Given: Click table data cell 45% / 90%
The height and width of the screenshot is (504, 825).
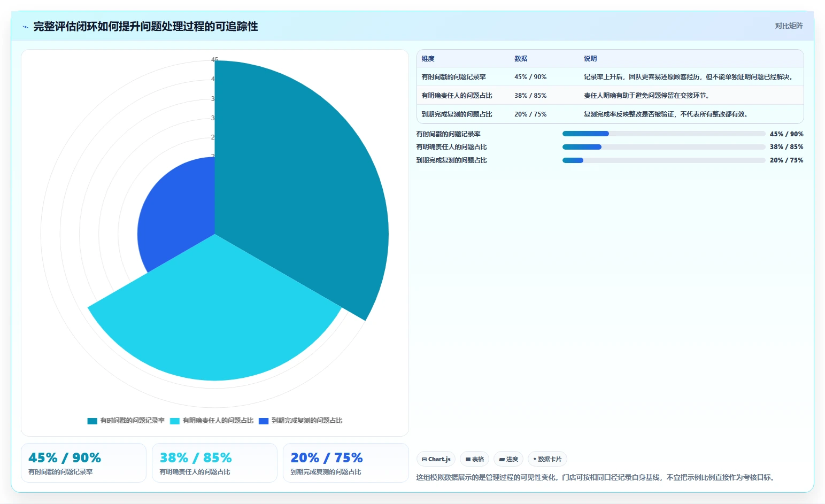Looking at the screenshot, I should click(x=530, y=77).
